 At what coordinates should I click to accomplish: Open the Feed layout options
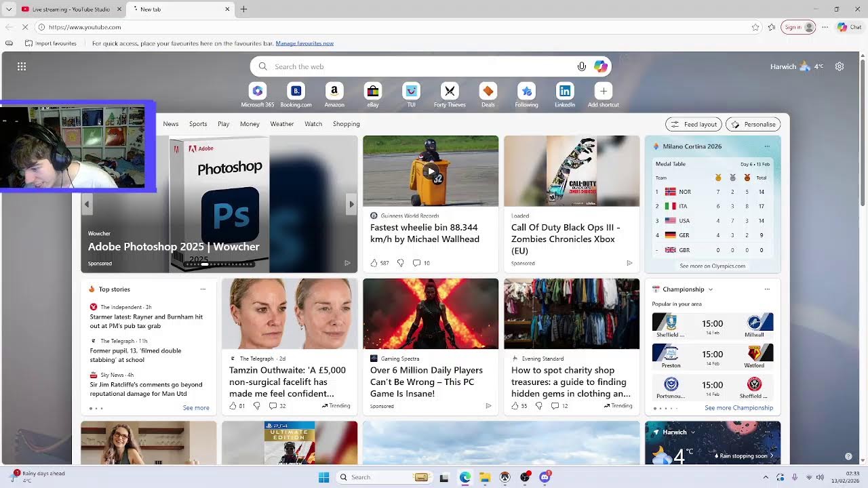694,124
